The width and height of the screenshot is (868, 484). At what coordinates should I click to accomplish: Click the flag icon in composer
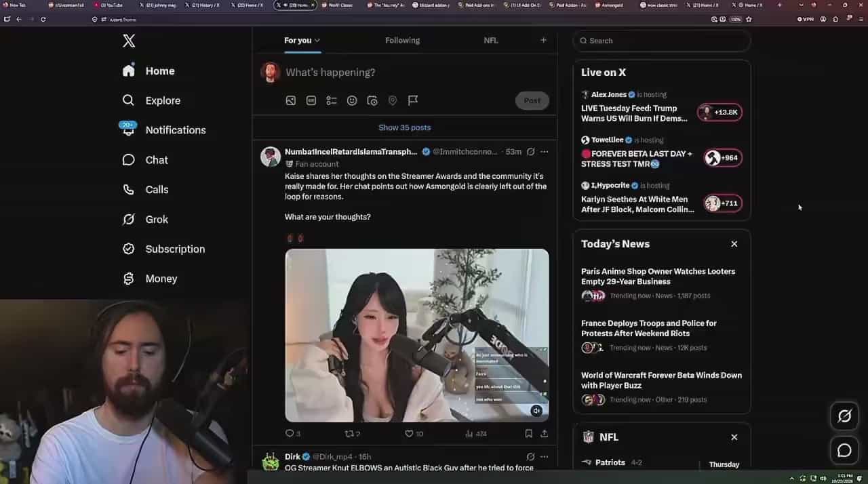pyautogui.click(x=412, y=100)
